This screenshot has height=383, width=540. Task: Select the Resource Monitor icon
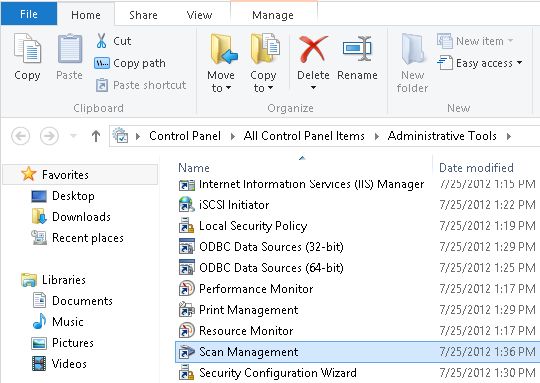click(x=187, y=331)
